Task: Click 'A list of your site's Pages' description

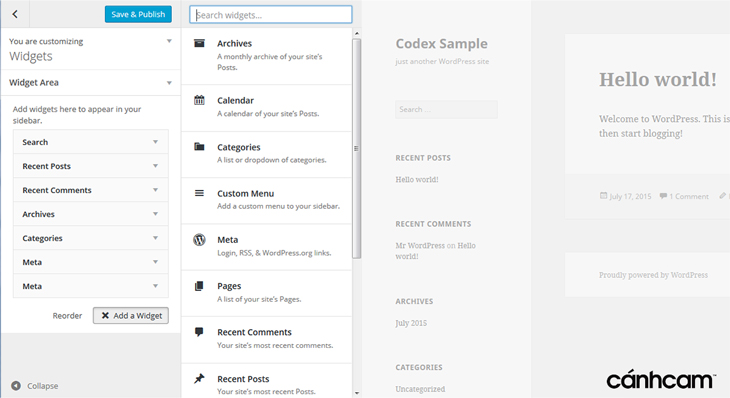Action: pyautogui.click(x=259, y=299)
